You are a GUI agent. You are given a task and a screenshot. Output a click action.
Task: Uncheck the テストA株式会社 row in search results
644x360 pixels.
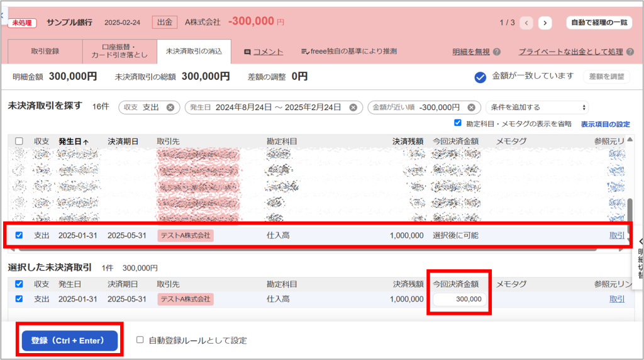[x=19, y=235]
